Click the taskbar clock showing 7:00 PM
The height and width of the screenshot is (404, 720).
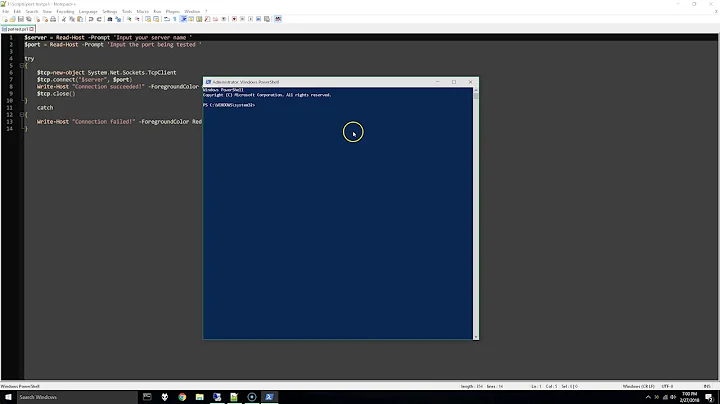[x=690, y=397]
